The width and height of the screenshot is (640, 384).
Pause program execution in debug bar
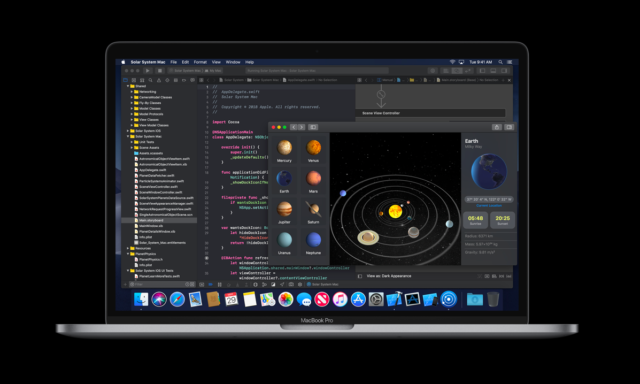click(x=220, y=284)
